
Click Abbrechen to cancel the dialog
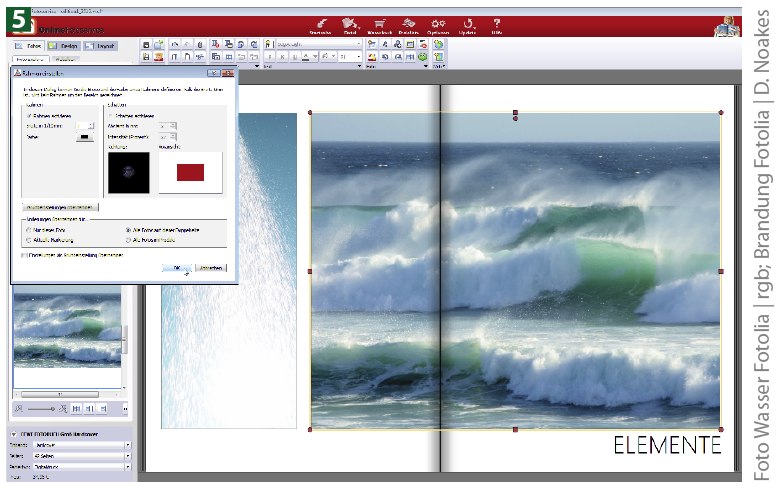coord(211,268)
